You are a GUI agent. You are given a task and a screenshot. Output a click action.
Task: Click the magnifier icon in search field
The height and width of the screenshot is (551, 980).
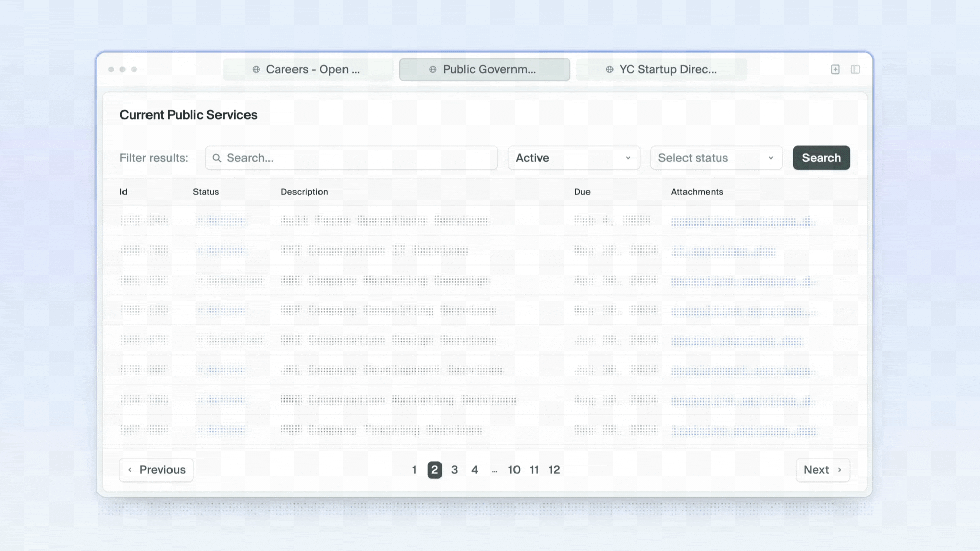217,158
